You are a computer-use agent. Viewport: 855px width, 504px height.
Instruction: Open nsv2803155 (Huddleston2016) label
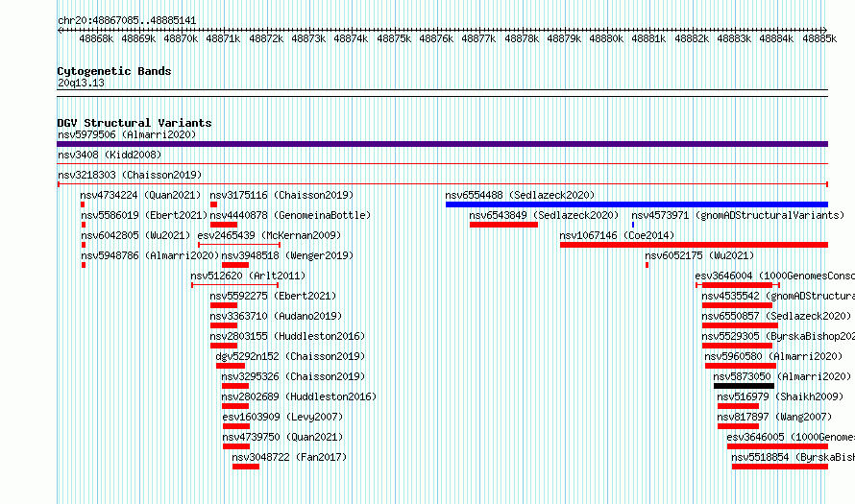(x=287, y=336)
